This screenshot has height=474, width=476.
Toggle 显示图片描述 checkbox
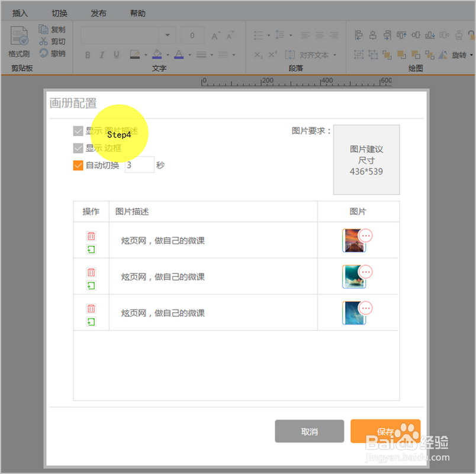point(78,131)
